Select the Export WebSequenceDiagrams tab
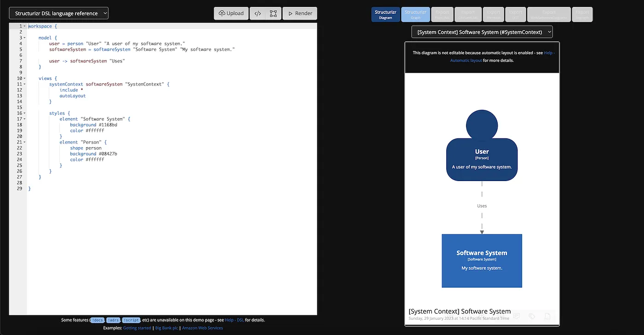 point(549,14)
